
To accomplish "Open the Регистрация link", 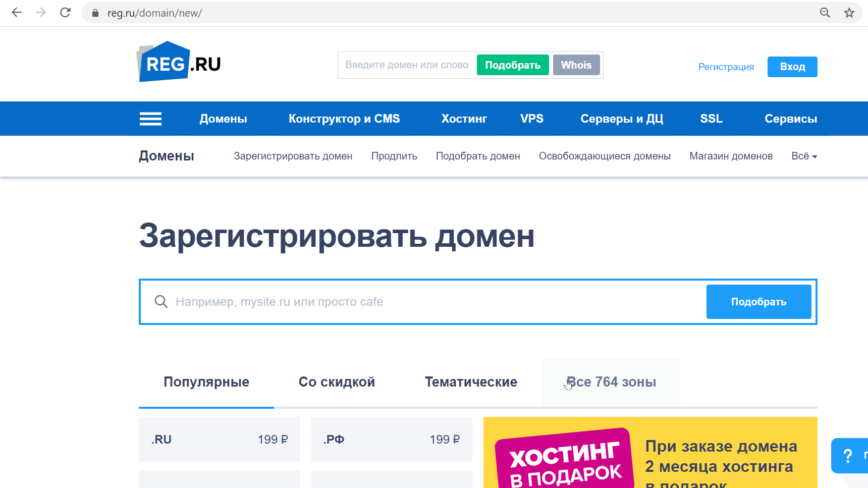I will tap(726, 67).
